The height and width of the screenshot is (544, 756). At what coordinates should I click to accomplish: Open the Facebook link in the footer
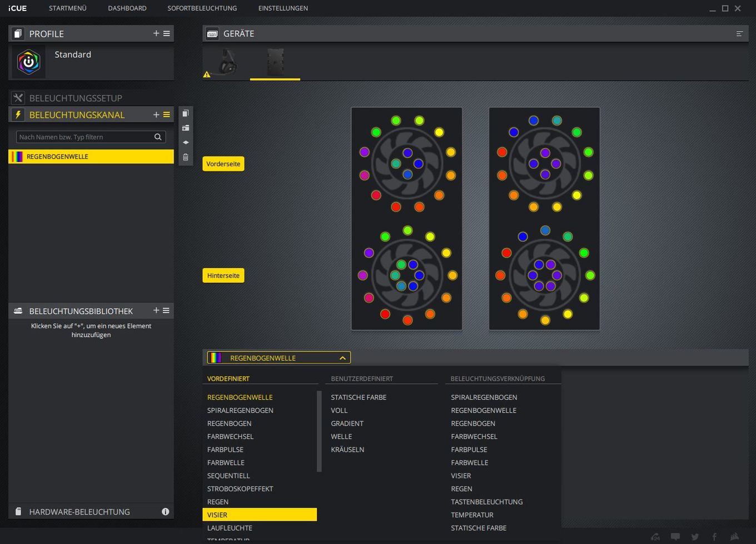pyautogui.click(x=714, y=537)
